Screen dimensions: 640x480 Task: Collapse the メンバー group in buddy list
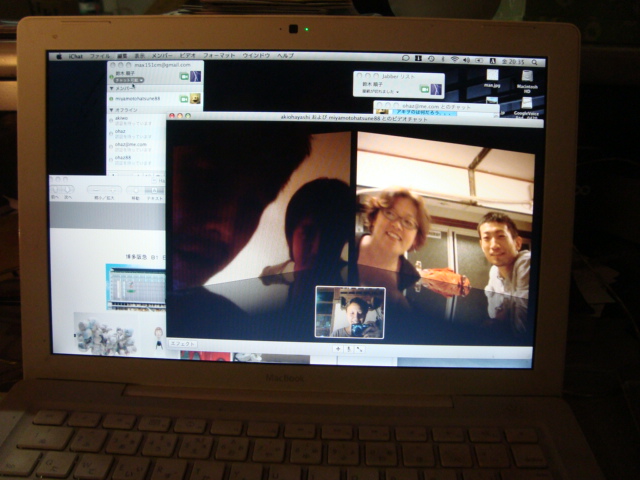[x=112, y=88]
